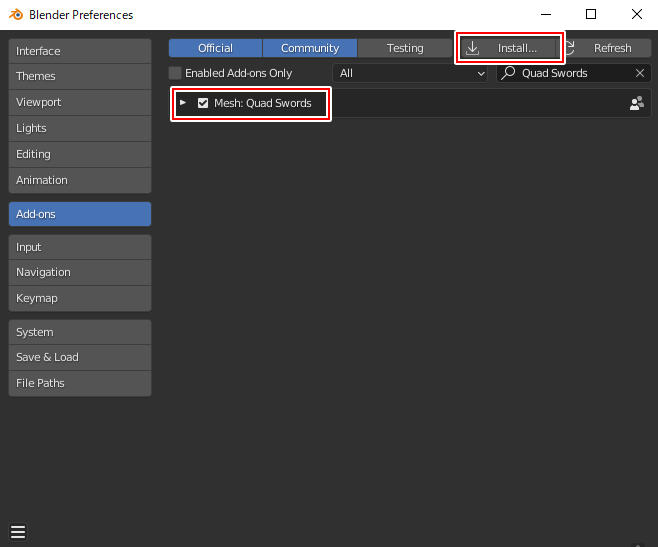Image resolution: width=658 pixels, height=547 pixels.
Task: Open the Save & Load section
Action: coord(80,357)
